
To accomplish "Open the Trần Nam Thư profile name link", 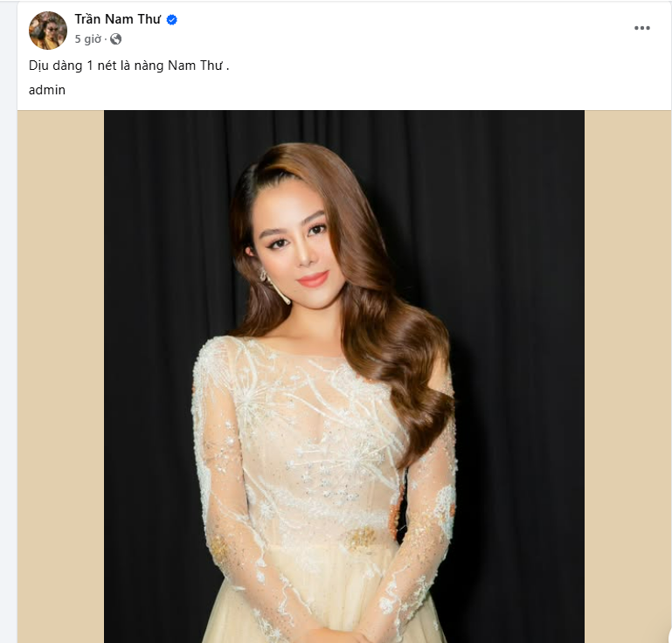I will [117, 19].
